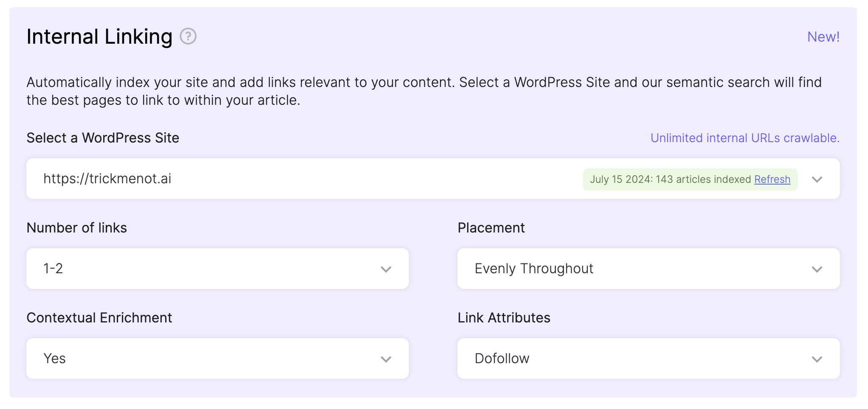The width and height of the screenshot is (868, 409).
Task: Click the chevron beside Evenly Throughout
Action: 817,269
